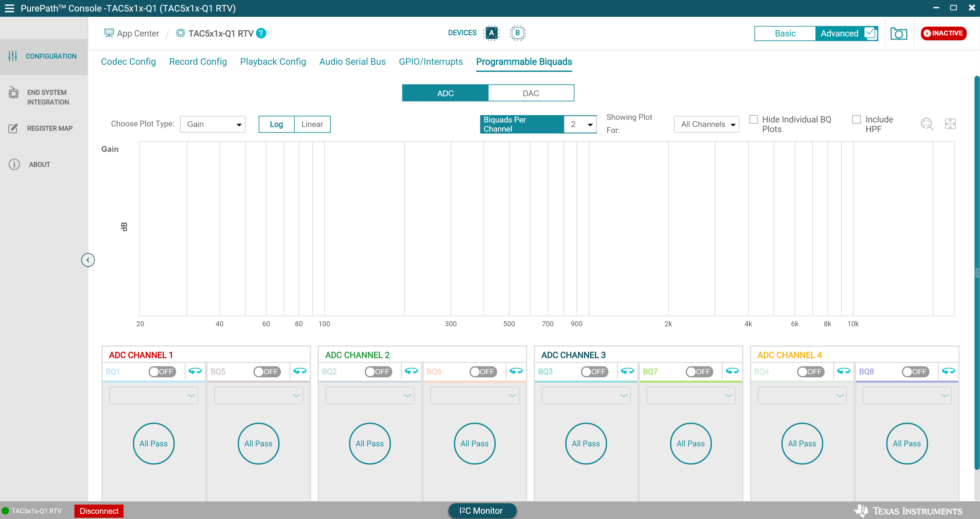Screen dimensions: 980x519
Task: Toggle the BQ7 OFF switch
Action: tap(699, 372)
